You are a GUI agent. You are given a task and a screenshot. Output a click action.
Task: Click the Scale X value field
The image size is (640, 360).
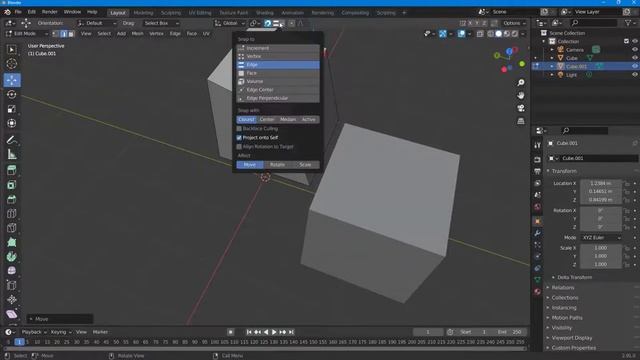tap(601, 248)
